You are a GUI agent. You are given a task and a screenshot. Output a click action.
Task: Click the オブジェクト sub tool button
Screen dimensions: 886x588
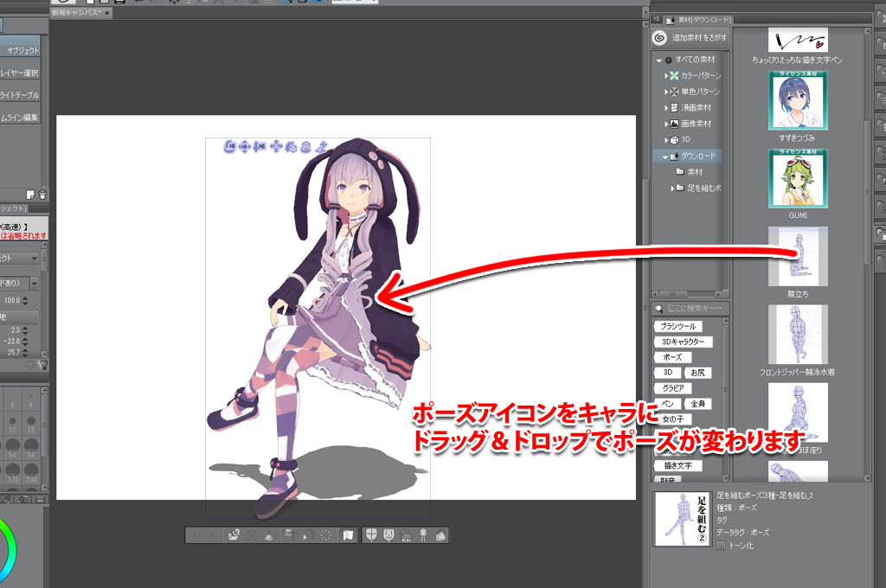click(22, 51)
